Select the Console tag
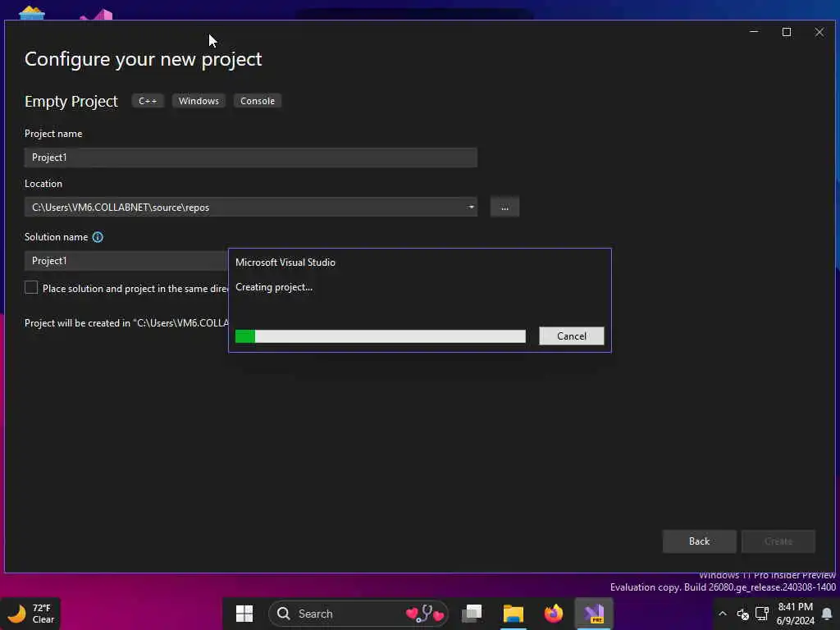The image size is (840, 630). pyautogui.click(x=258, y=101)
